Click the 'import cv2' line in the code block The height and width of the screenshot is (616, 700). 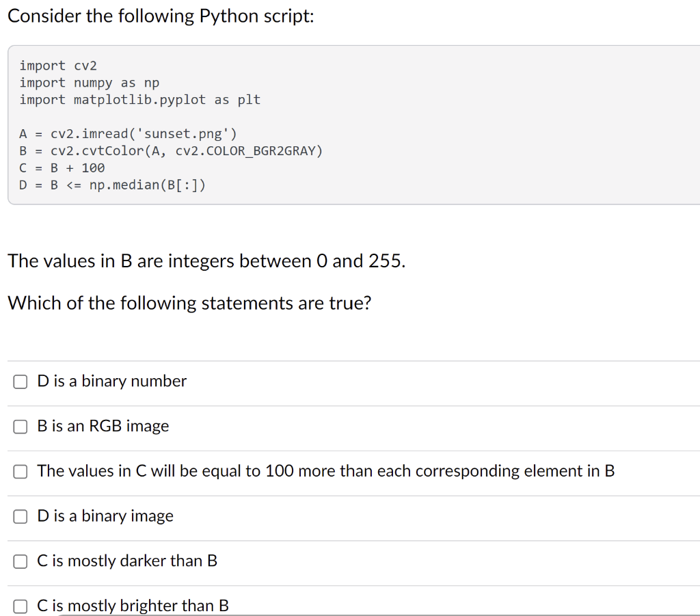[x=58, y=66]
